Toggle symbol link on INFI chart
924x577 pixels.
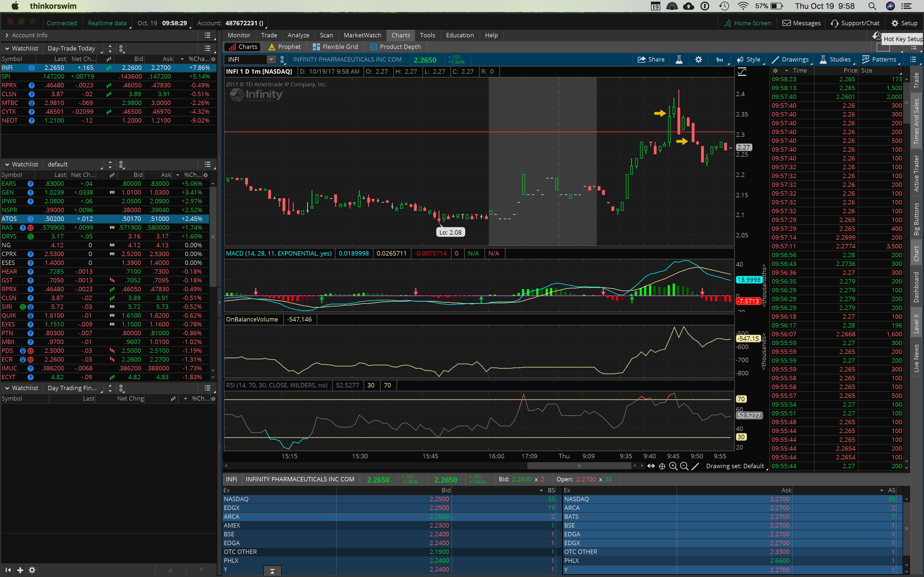[x=282, y=60]
